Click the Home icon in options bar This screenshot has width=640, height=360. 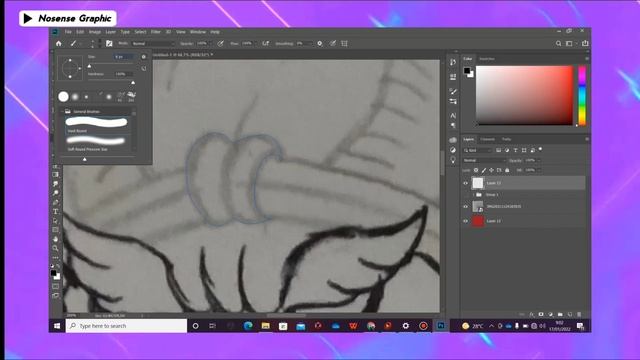pyautogui.click(x=59, y=44)
